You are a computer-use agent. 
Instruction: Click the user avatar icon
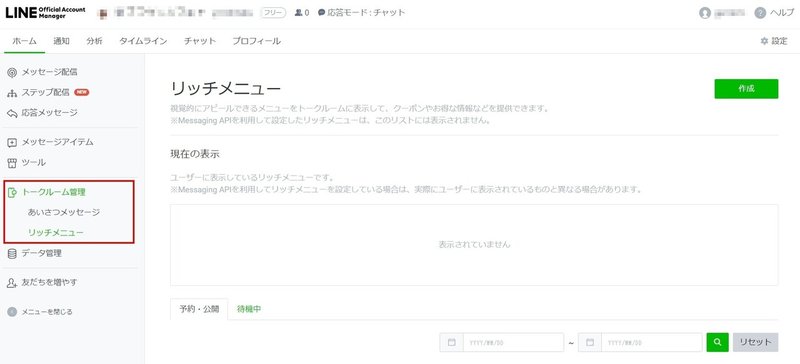point(706,13)
